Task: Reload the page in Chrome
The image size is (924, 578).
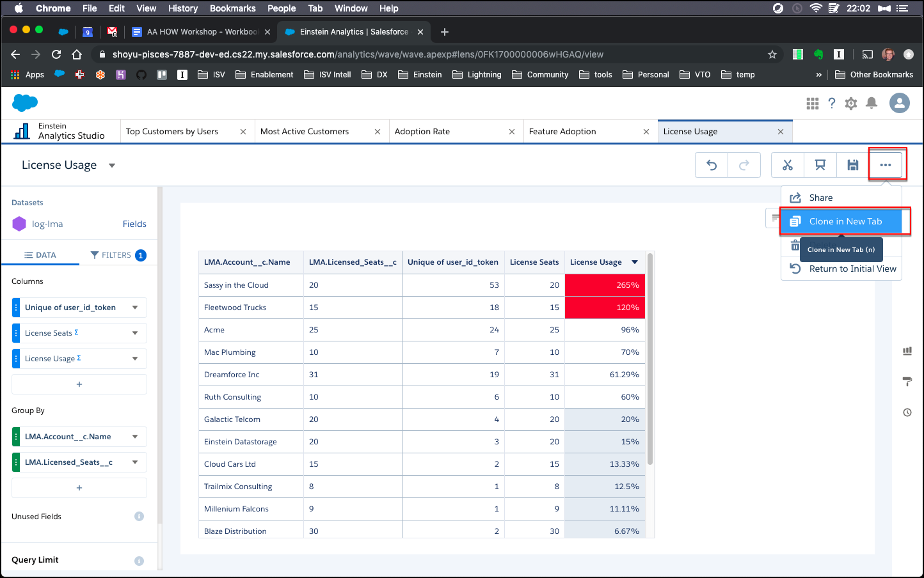Action: tap(56, 54)
